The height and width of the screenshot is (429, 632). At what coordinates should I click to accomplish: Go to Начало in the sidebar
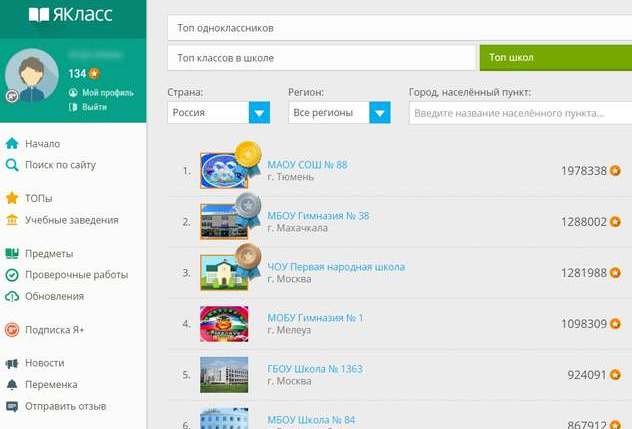click(42, 144)
